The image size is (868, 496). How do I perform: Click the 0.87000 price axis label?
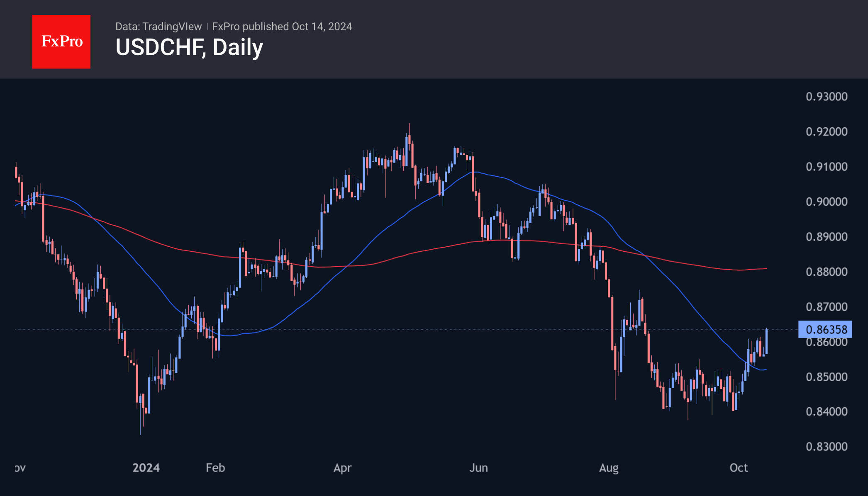(826, 307)
